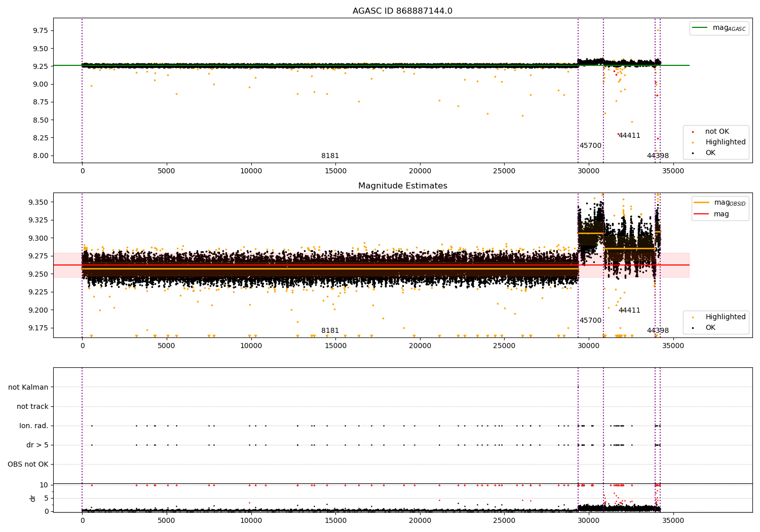Screen dimensions: 760x532
Task: Click the 9.300 y-axis tick in middle plot
Action: tap(39, 238)
